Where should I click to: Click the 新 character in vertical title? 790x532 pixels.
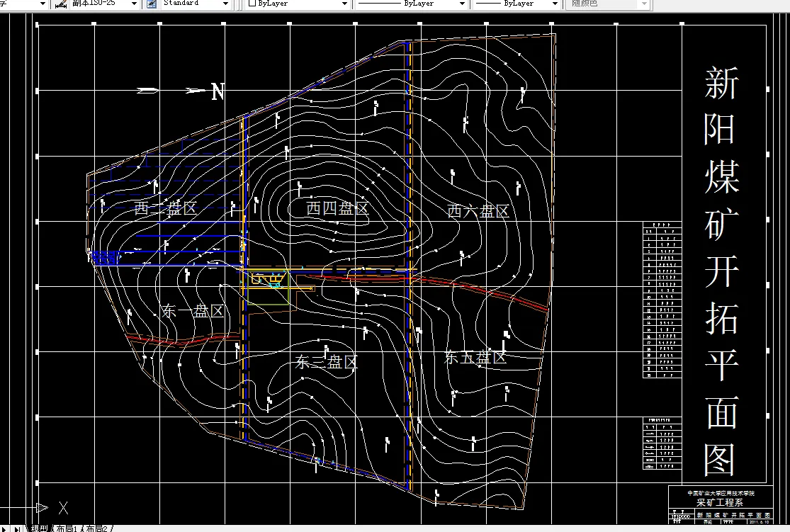coord(721,83)
